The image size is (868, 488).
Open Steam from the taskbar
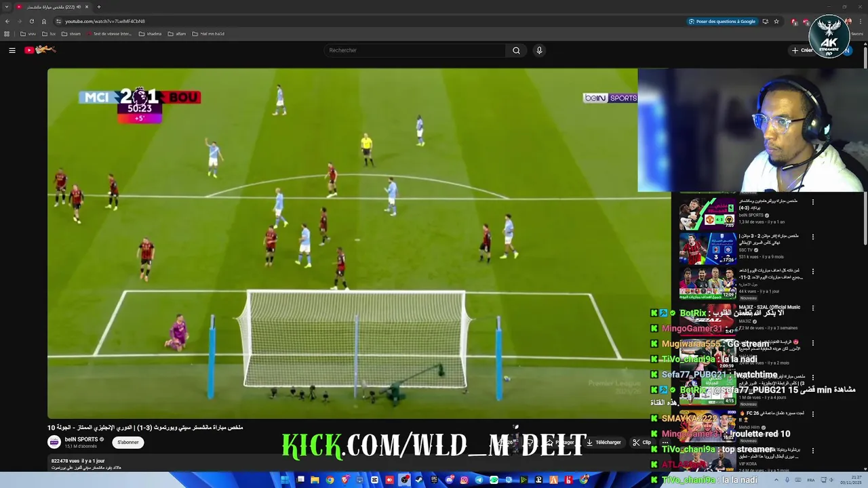point(419,480)
